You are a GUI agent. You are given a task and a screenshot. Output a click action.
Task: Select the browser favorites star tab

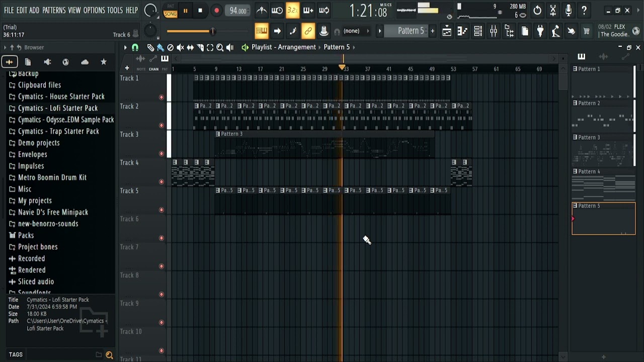point(104,62)
